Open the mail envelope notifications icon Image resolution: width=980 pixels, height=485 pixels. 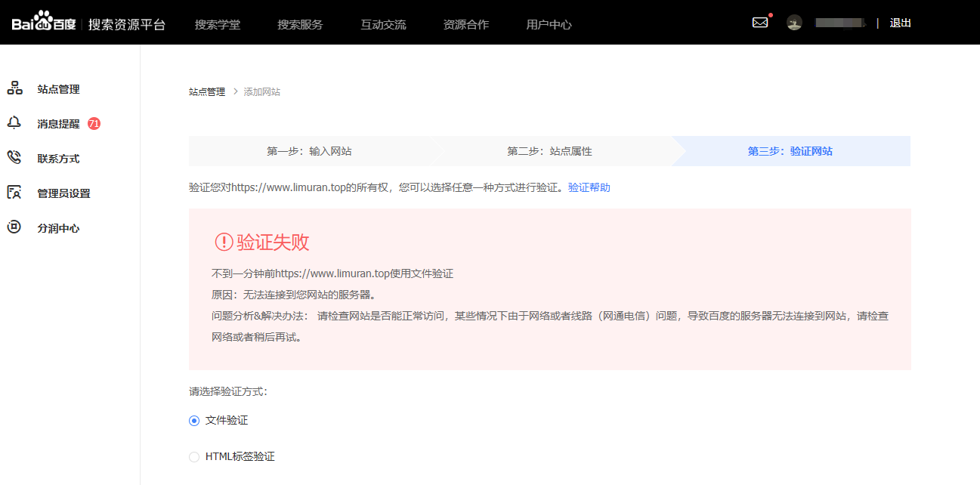click(x=760, y=23)
